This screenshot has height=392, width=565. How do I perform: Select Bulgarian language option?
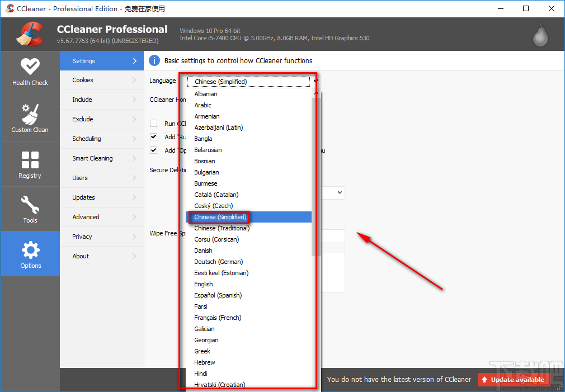pyautogui.click(x=248, y=172)
